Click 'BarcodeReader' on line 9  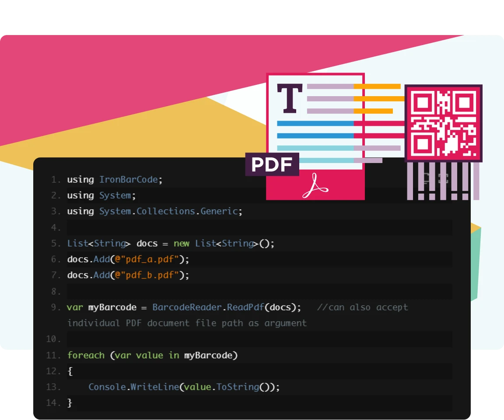[187, 307]
